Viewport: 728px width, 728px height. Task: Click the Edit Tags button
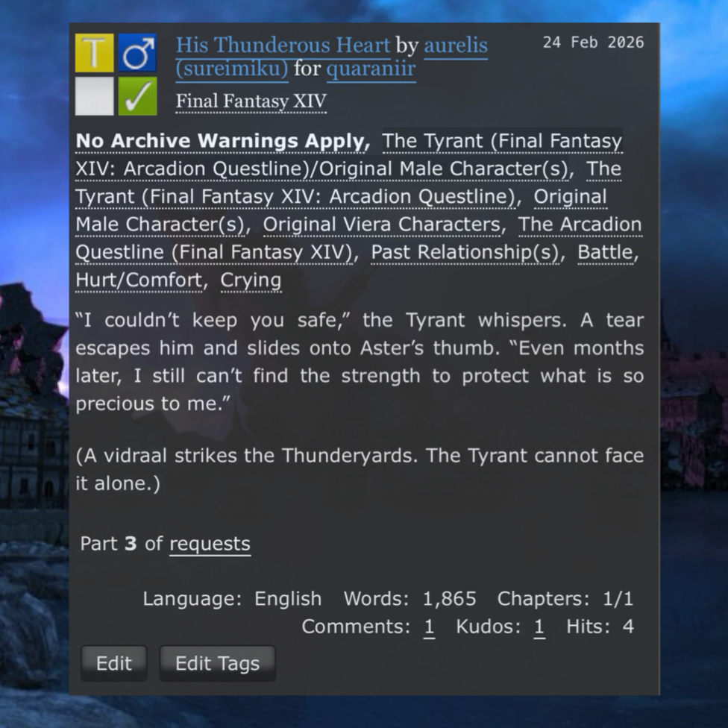pyautogui.click(x=217, y=663)
